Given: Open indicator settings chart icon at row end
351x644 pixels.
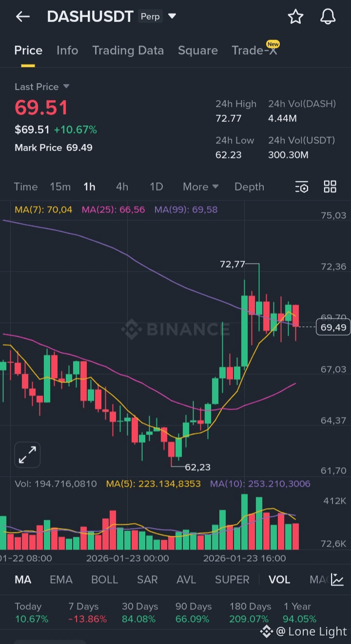Looking at the screenshot, I should tap(337, 579).
